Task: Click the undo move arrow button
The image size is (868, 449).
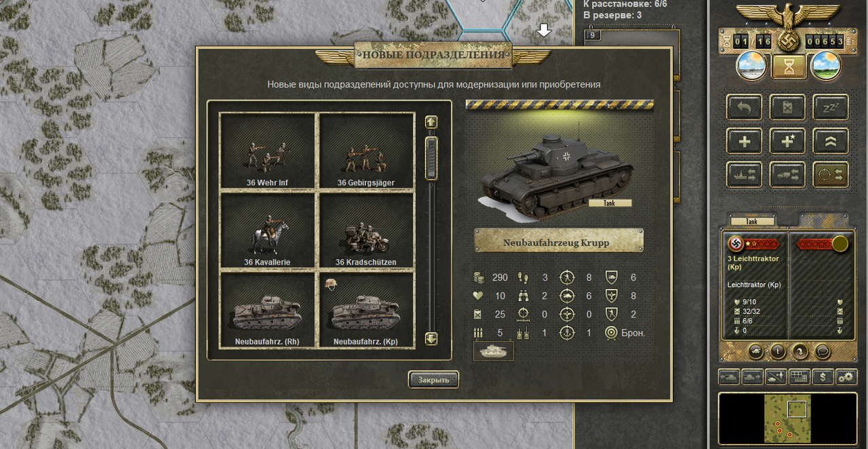Action: (x=744, y=107)
